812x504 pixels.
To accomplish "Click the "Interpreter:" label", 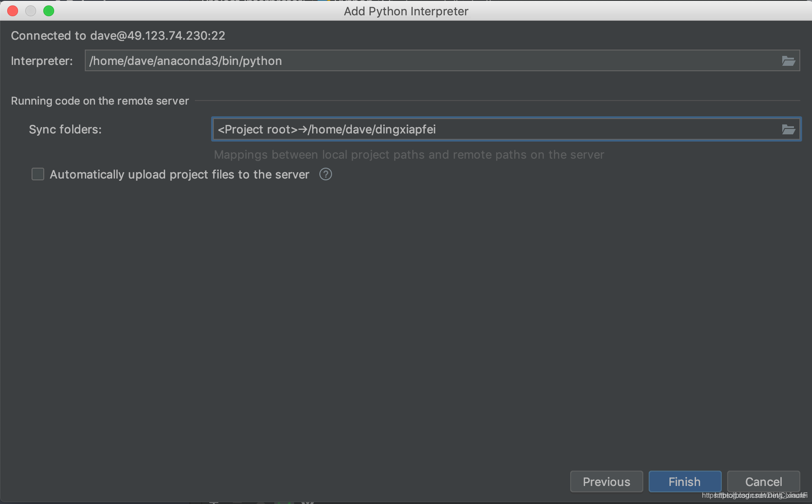I will (x=42, y=61).
